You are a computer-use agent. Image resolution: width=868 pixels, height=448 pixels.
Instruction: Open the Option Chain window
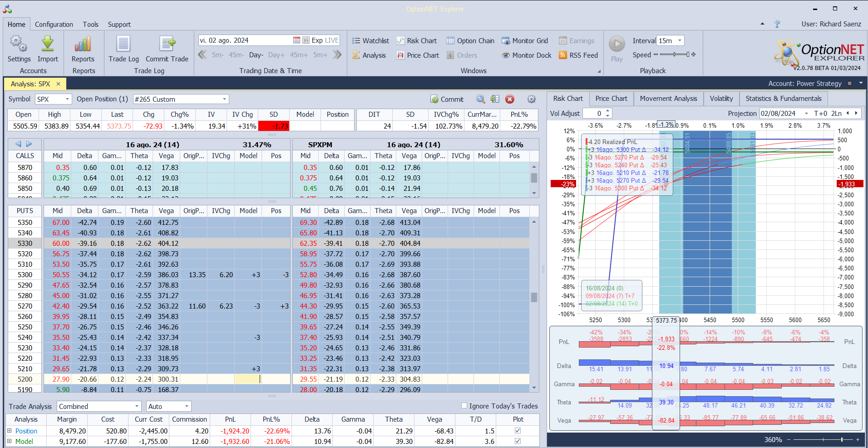pyautogui.click(x=470, y=41)
